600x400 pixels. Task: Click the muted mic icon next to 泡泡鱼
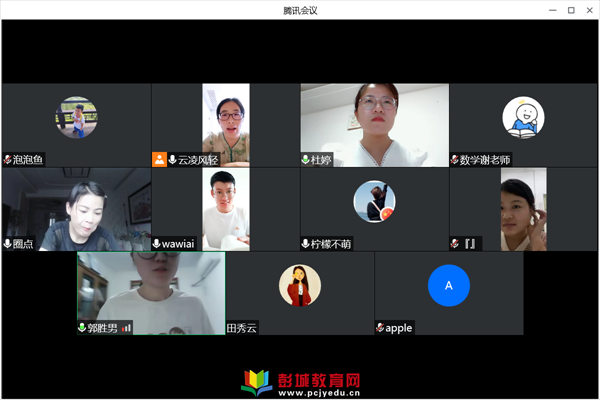(8, 160)
